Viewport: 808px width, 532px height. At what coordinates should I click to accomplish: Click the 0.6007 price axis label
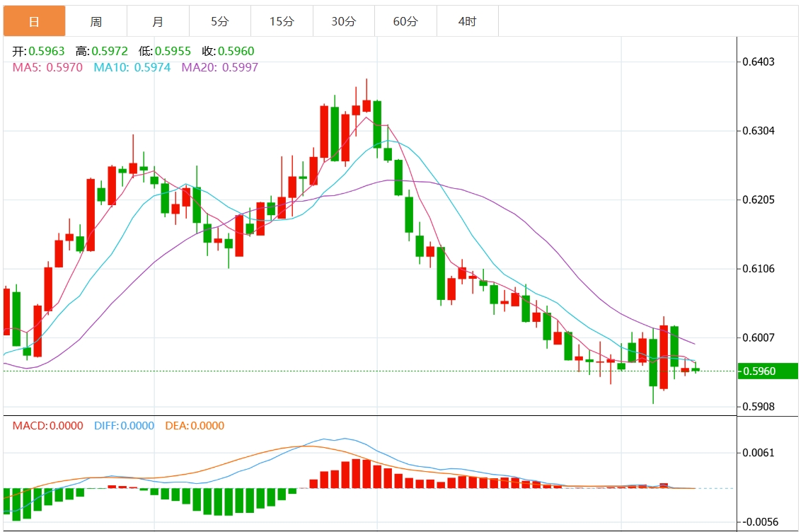[758, 338]
